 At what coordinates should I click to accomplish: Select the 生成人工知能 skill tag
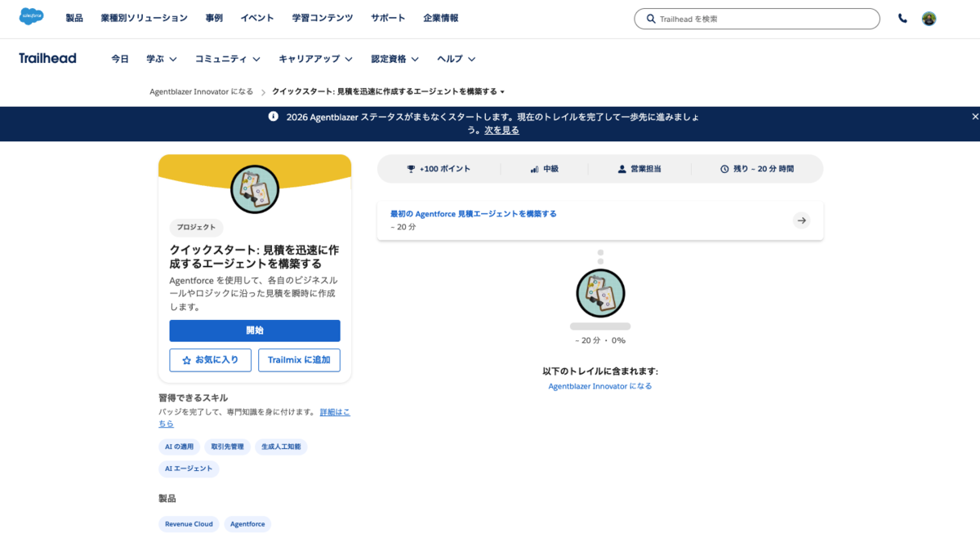click(x=281, y=446)
